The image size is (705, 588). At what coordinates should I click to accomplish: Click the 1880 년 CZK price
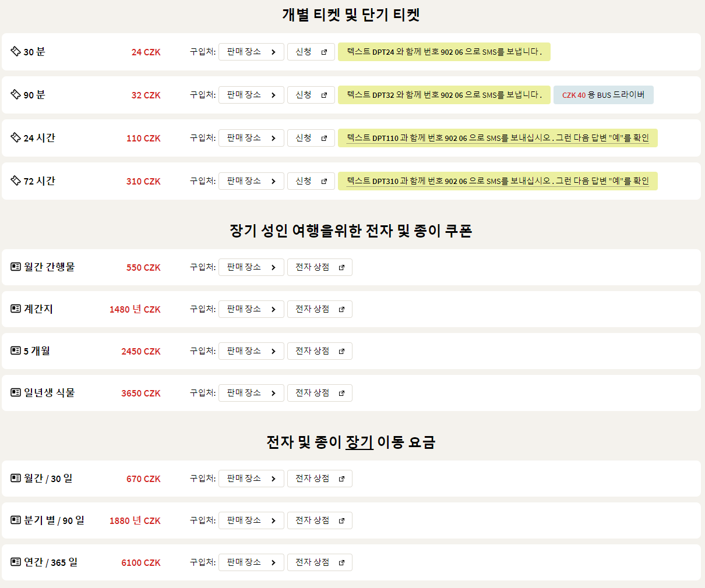click(x=135, y=520)
